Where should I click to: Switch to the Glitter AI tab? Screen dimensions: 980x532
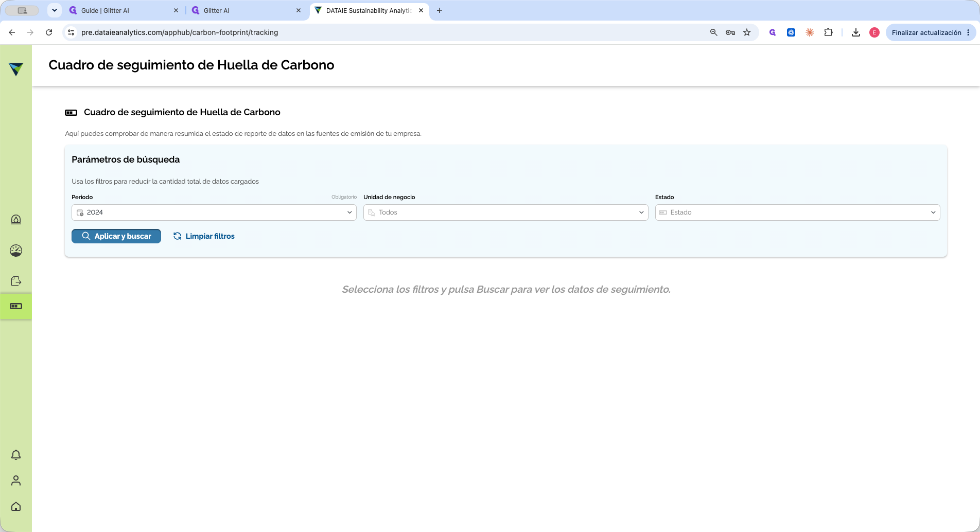[246, 10]
